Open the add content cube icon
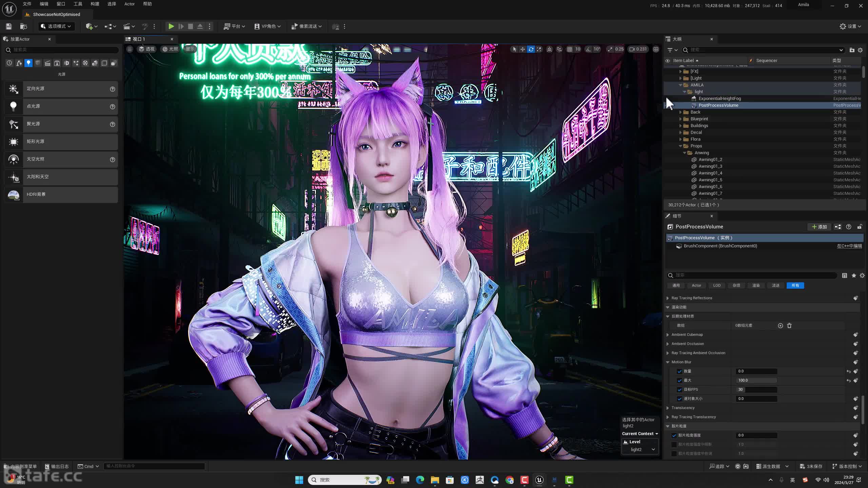 click(91, 26)
